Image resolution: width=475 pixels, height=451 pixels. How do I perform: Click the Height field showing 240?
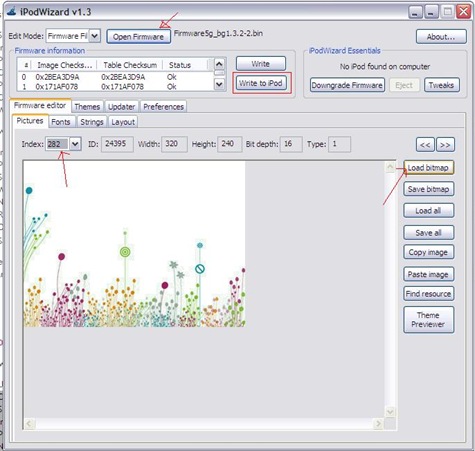pyautogui.click(x=229, y=144)
